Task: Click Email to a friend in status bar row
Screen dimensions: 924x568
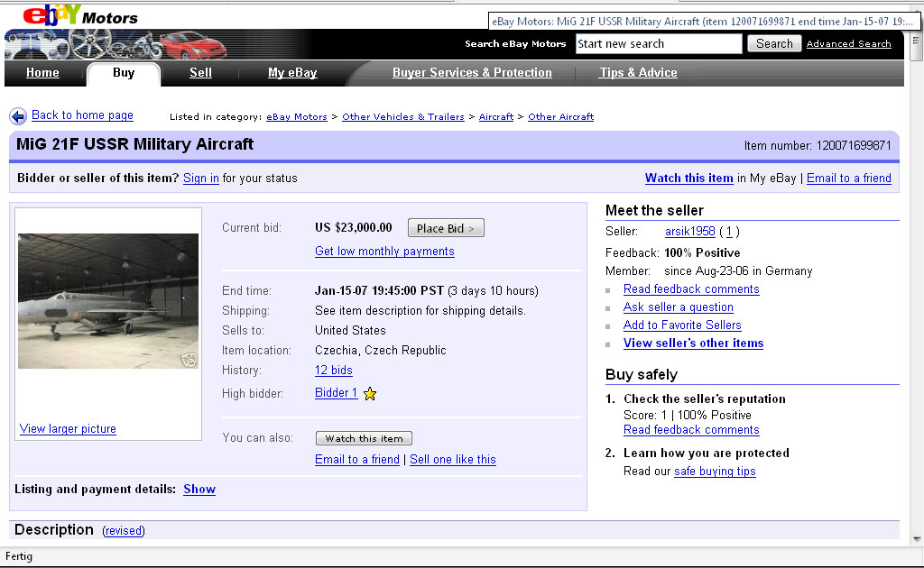Action: click(x=848, y=178)
